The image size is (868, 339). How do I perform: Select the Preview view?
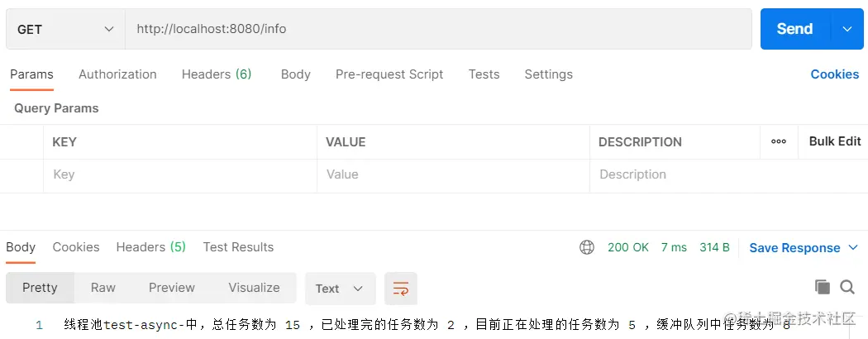tap(172, 288)
